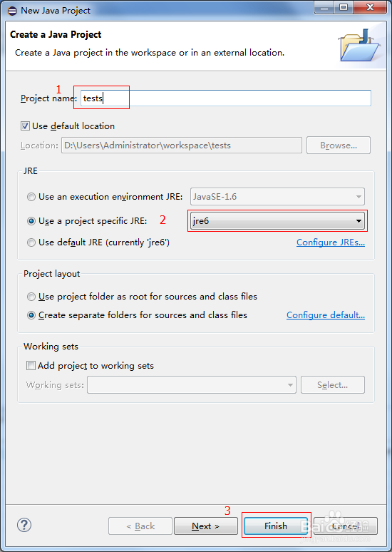Focus the Project name text field
This screenshot has width=392, height=552.
[x=225, y=98]
